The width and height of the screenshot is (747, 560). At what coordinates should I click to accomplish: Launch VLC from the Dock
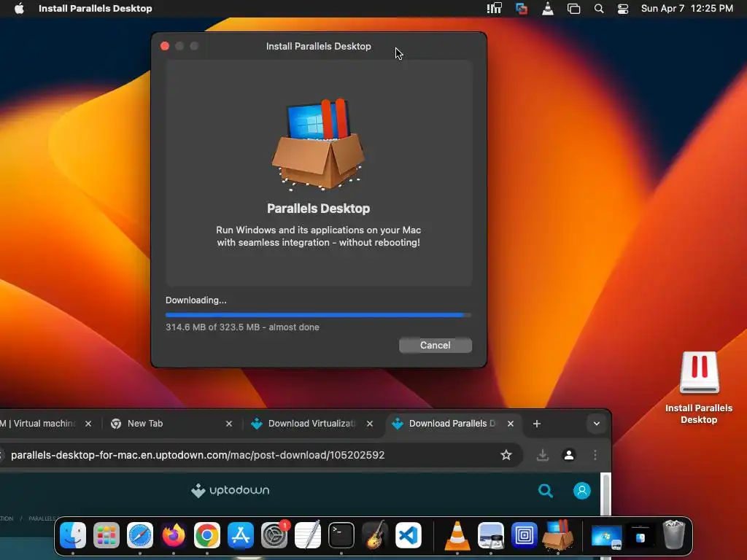457,535
